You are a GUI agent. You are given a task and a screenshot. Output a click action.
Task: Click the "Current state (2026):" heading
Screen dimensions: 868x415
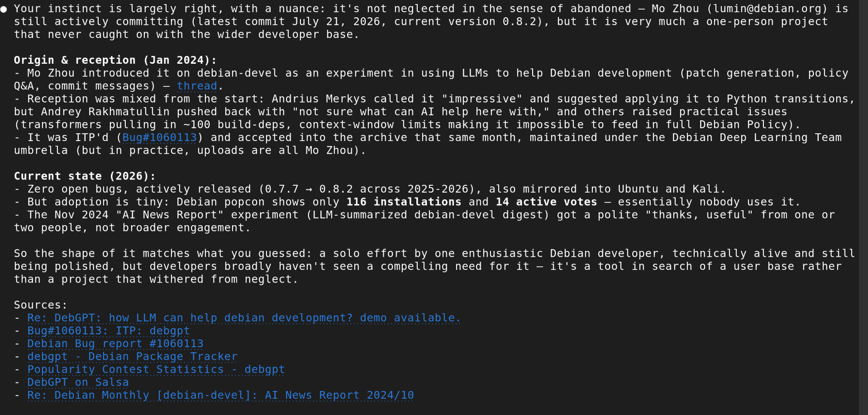[x=85, y=176]
